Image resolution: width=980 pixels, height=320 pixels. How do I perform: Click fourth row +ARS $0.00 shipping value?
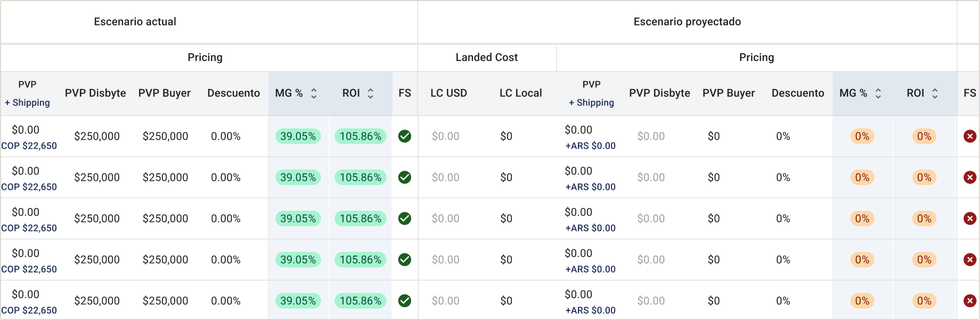pos(590,269)
